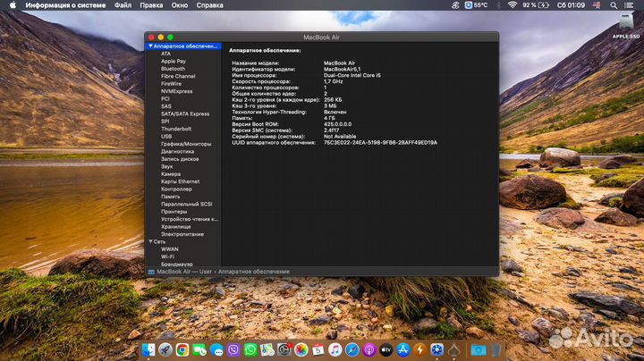644x361 pixels.
Task: Select Хранилище in the sidebar
Action: (176, 226)
